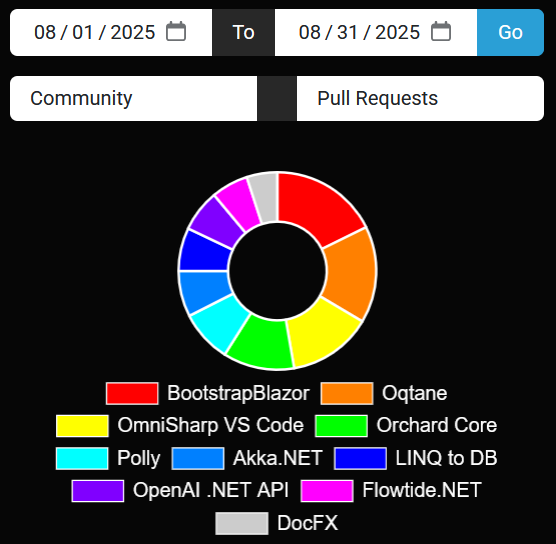Click the Oqtane legend label
This screenshot has height=544, width=556.
tap(415, 393)
